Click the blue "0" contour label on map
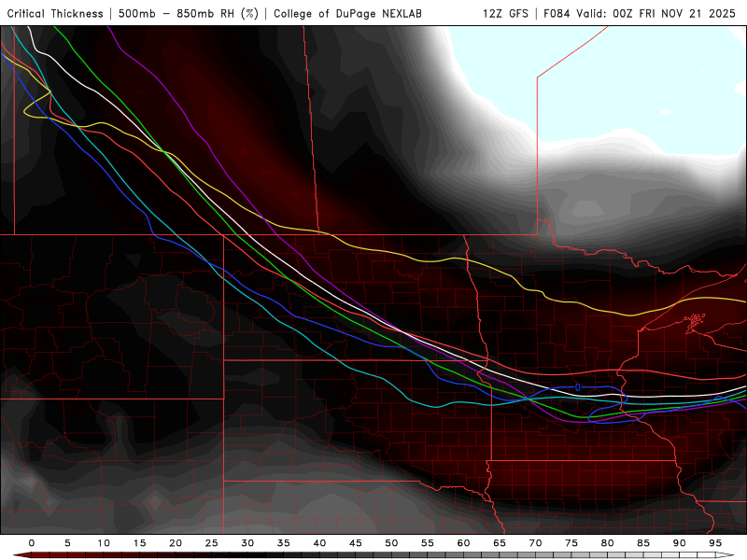The width and height of the screenshot is (747, 560). pos(577,387)
